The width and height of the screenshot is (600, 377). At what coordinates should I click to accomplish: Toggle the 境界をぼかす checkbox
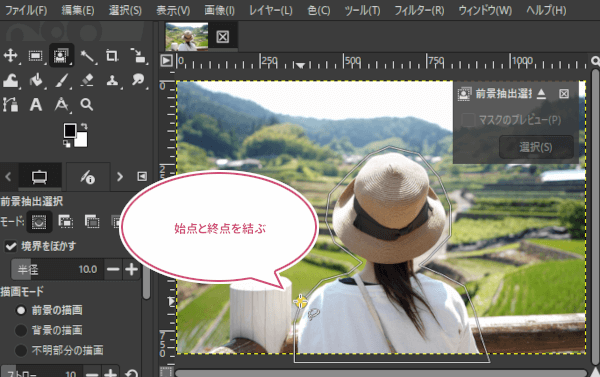[x=10, y=246]
